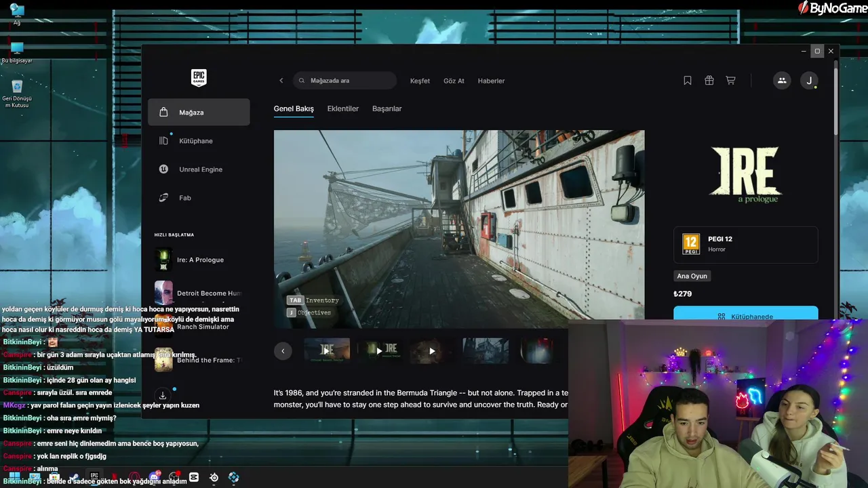Click the IRE a prologue game logo
Viewport: 868px width, 488px height.
[745, 174]
